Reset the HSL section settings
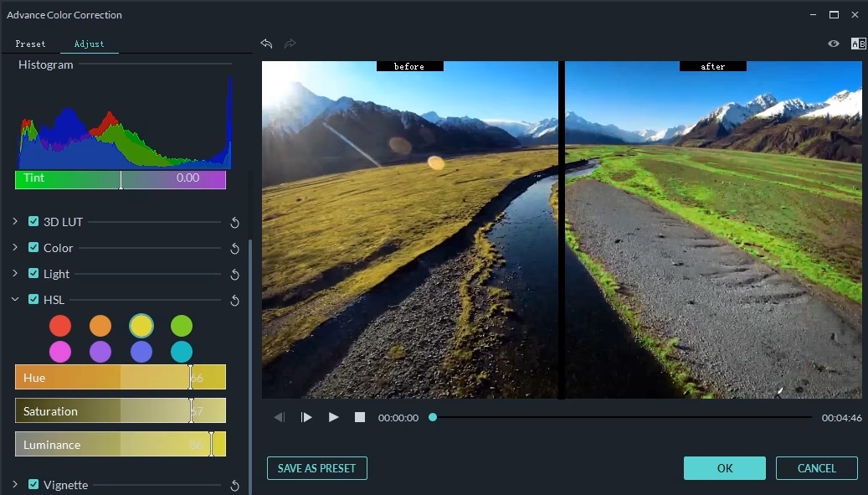868x495 pixels. pos(234,301)
